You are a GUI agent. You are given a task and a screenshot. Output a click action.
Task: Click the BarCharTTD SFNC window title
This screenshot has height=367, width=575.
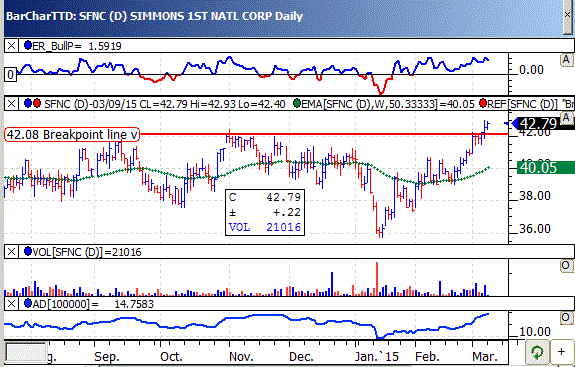click(x=154, y=16)
